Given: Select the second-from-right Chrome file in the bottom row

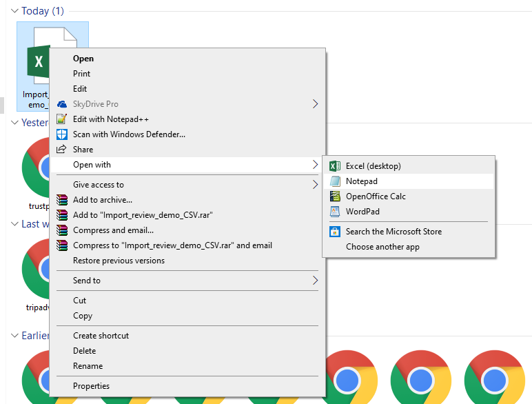Looking at the screenshot, I should 421,377.
